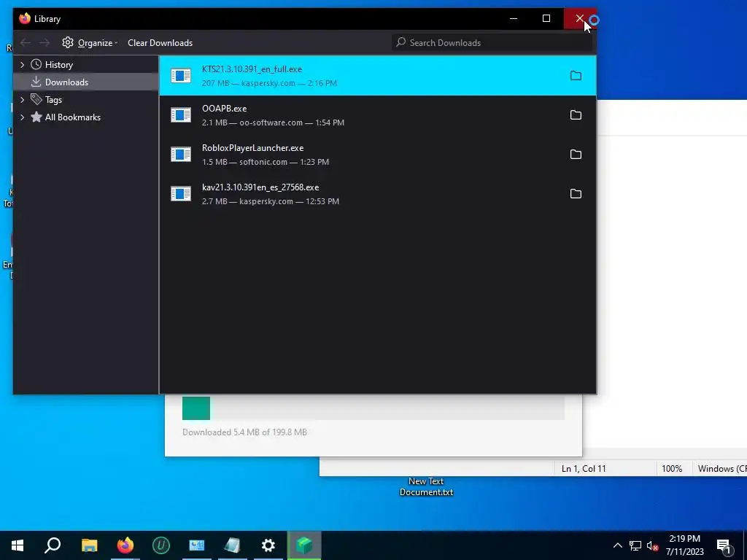Image resolution: width=747 pixels, height=560 pixels.
Task: Click the Library back arrow
Action: 26,43
